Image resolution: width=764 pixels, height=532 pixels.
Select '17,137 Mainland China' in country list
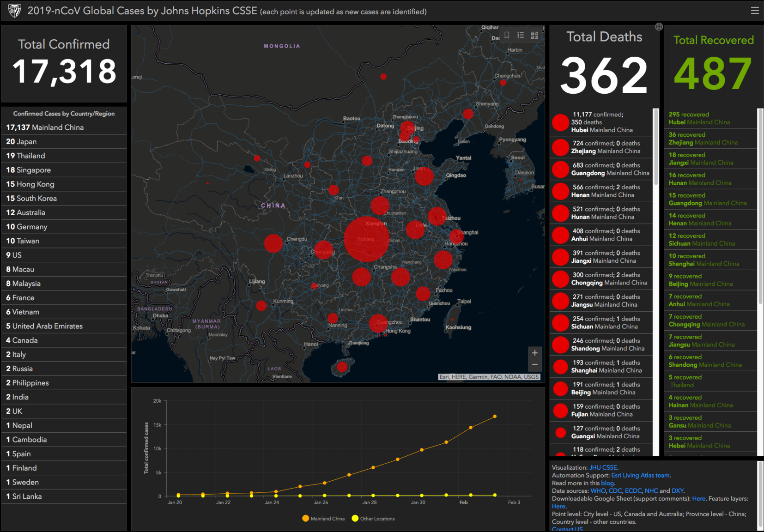(x=64, y=127)
